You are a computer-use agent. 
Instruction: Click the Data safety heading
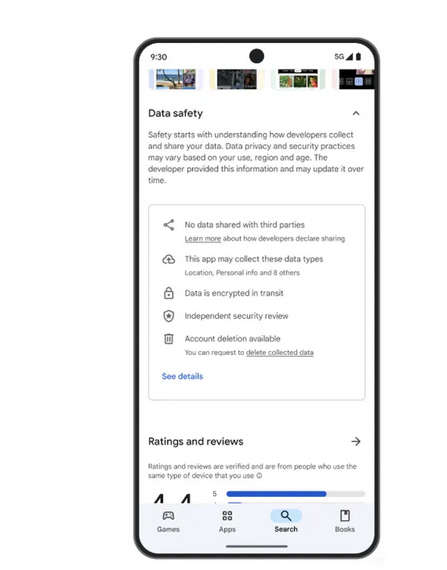pyautogui.click(x=176, y=113)
